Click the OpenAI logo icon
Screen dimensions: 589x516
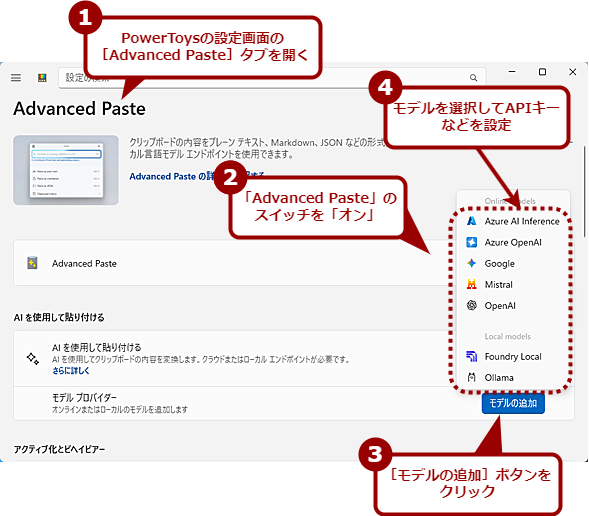click(471, 305)
